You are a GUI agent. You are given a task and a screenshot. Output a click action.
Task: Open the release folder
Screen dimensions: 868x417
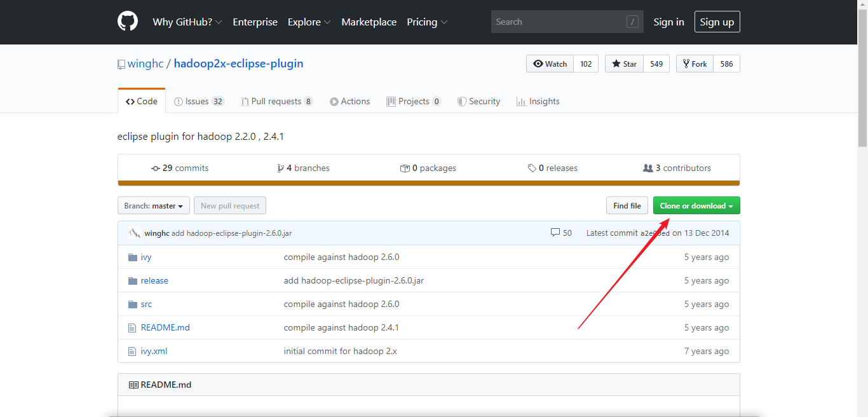click(154, 281)
